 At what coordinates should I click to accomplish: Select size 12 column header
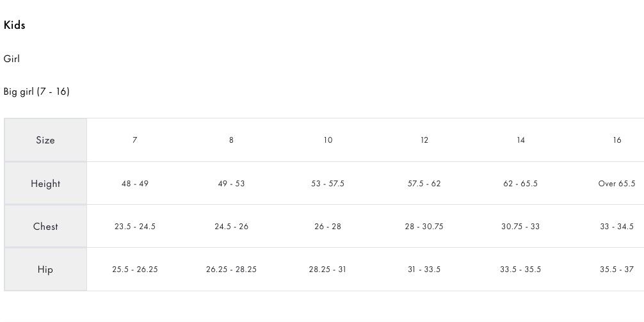[x=424, y=140]
